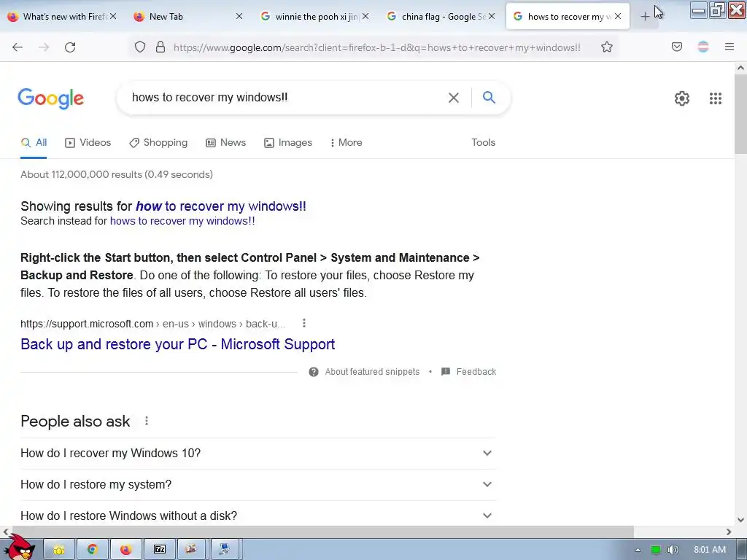Open Angry Birds start button
747x560 pixels.
[x=20, y=548]
